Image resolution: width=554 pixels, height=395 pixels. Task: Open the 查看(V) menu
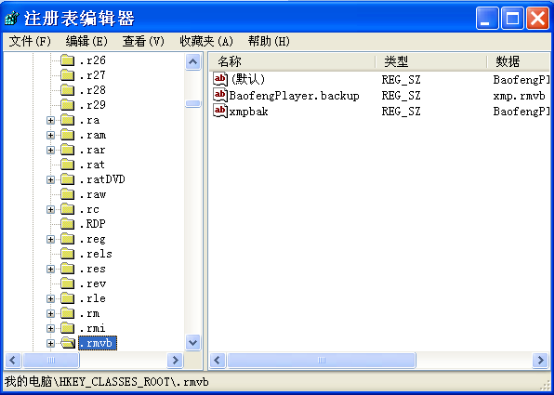143,41
